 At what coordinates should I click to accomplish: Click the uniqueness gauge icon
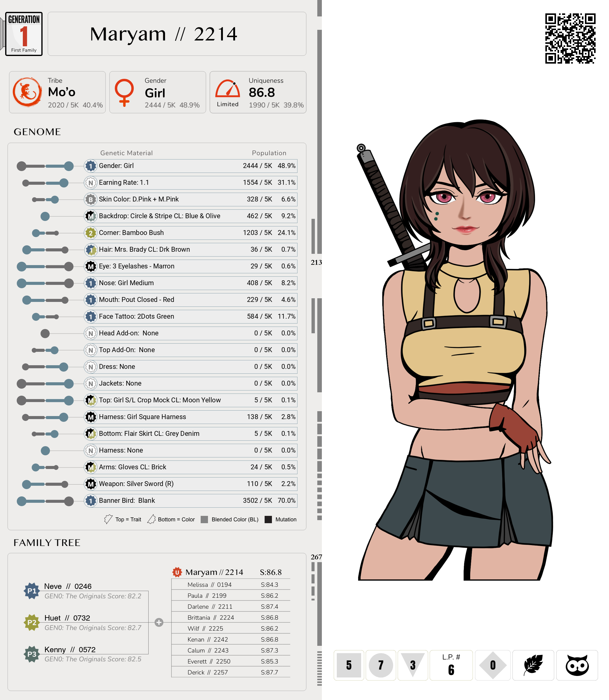pos(227,89)
